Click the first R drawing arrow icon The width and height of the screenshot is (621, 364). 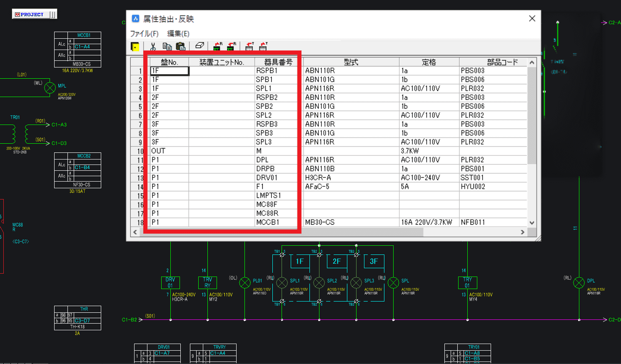pos(217,47)
